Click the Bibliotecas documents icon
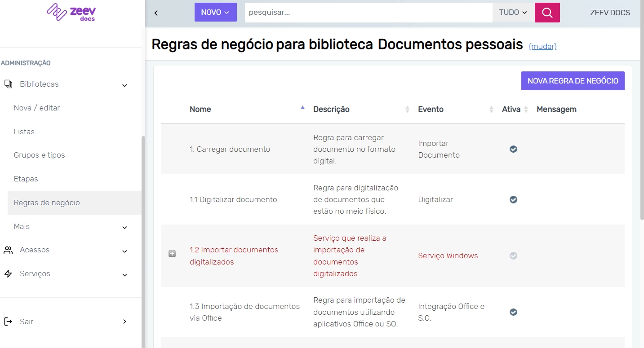The height and width of the screenshot is (348, 644). (8, 84)
